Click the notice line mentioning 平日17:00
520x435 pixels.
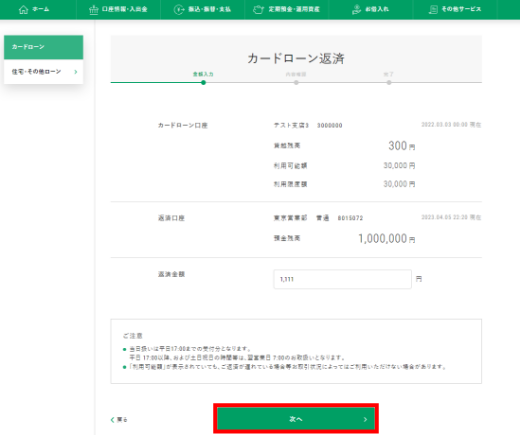click(x=190, y=349)
